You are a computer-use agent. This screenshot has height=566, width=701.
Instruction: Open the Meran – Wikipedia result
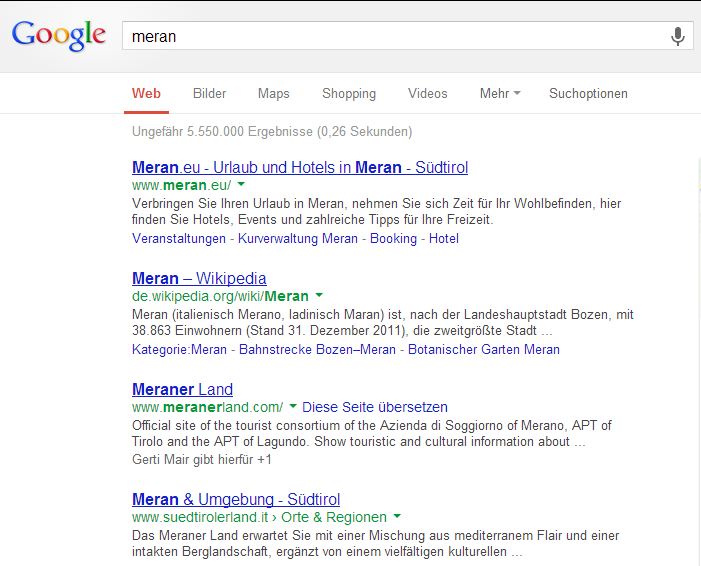199,278
